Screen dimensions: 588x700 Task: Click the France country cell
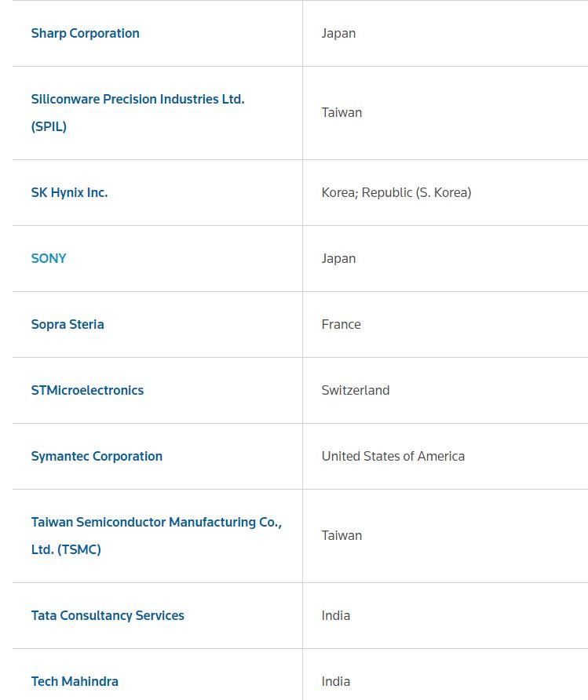point(341,324)
